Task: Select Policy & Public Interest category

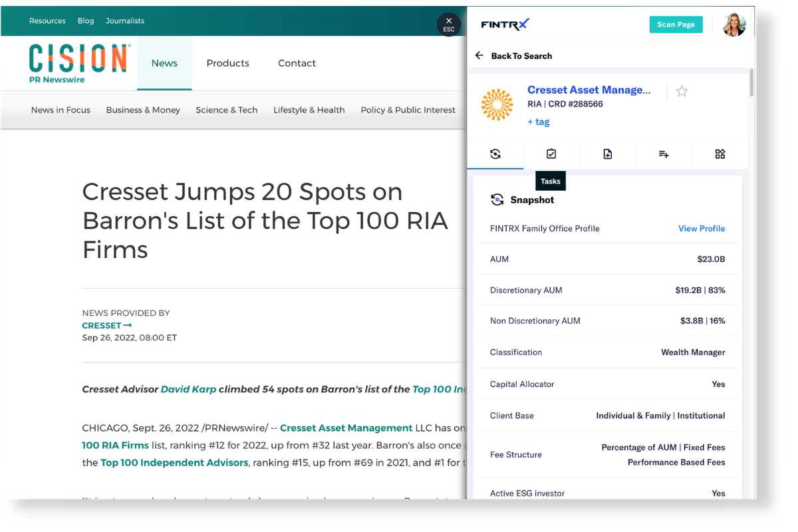Action: (408, 110)
